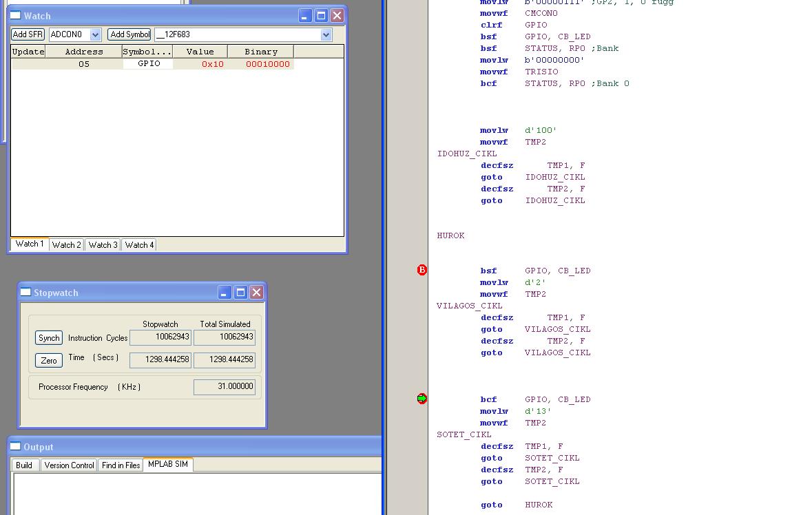The image size is (812, 515).
Task: Maximize the Stopwatch window
Action: coord(240,293)
